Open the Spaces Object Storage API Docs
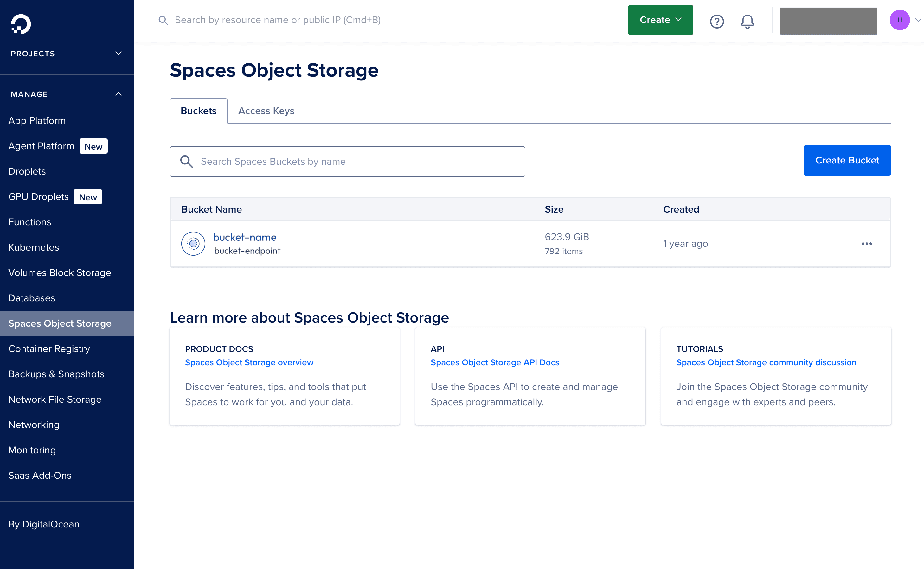924x569 pixels. coord(495,362)
